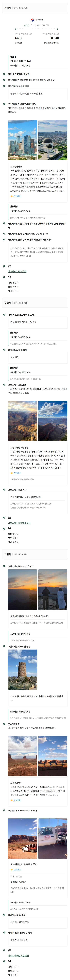Click the bed icon above 그랜드캐년 야바파이 롯지
Screen dimensions: 70x980
click(10, 518)
